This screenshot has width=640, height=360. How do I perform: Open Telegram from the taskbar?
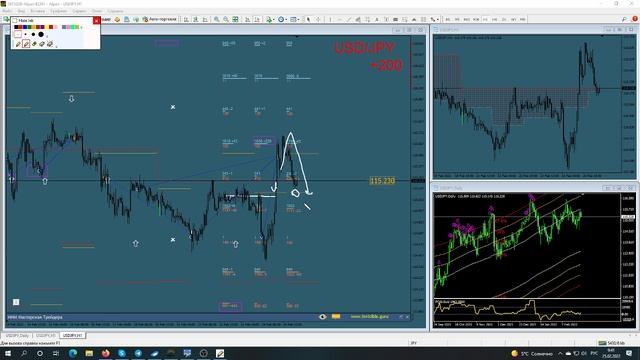click(138, 353)
